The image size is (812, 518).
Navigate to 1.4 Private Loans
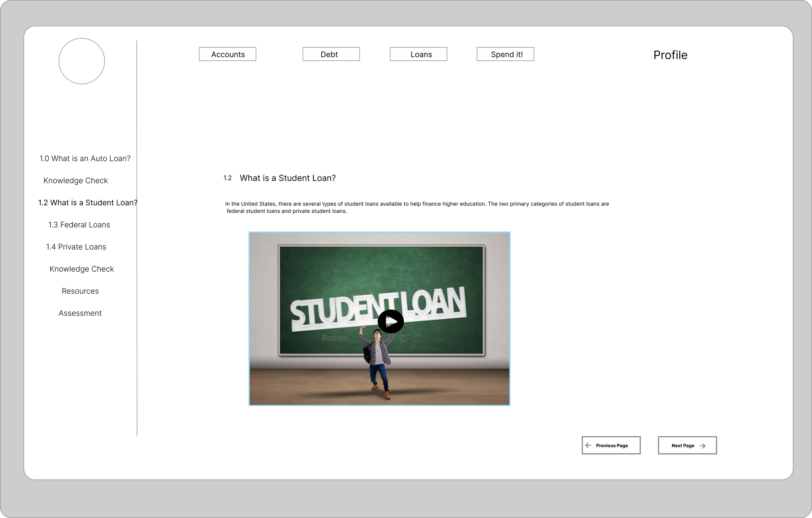pos(76,247)
